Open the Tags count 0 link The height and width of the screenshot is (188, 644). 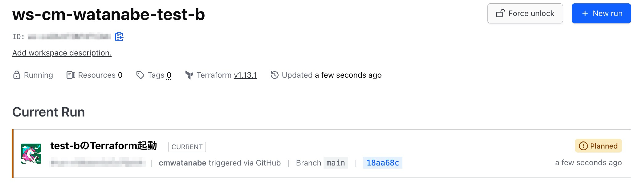click(x=169, y=75)
